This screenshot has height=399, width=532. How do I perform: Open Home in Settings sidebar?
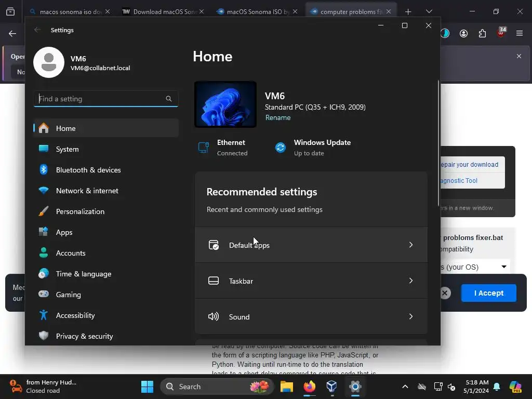[106, 128]
